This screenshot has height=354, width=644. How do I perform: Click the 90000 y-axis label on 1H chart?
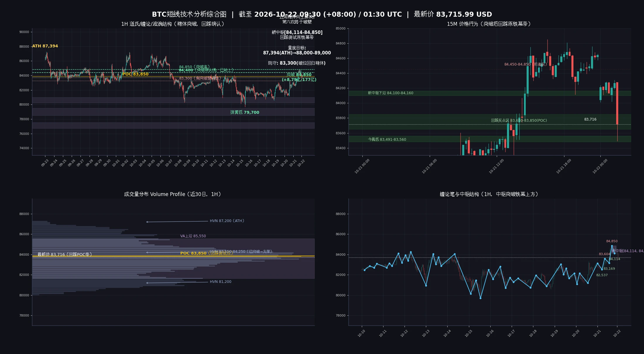24,32
